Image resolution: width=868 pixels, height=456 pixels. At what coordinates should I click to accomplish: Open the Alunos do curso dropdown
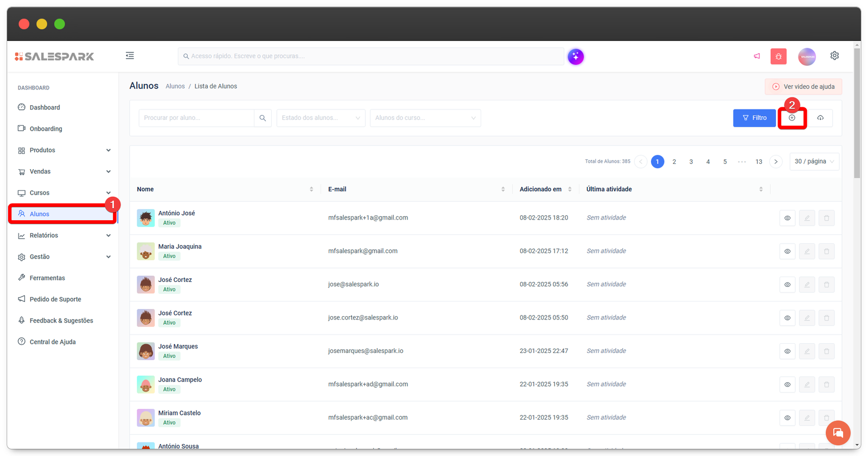[x=425, y=118]
